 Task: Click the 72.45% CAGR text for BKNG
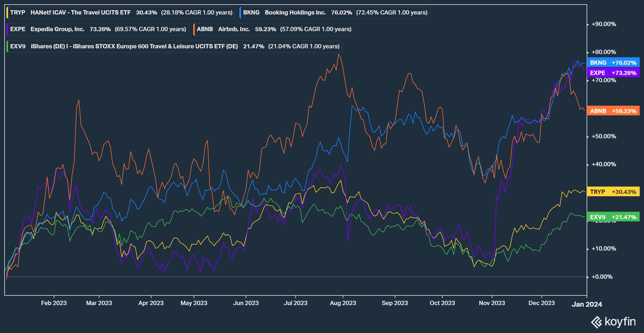pyautogui.click(x=392, y=13)
